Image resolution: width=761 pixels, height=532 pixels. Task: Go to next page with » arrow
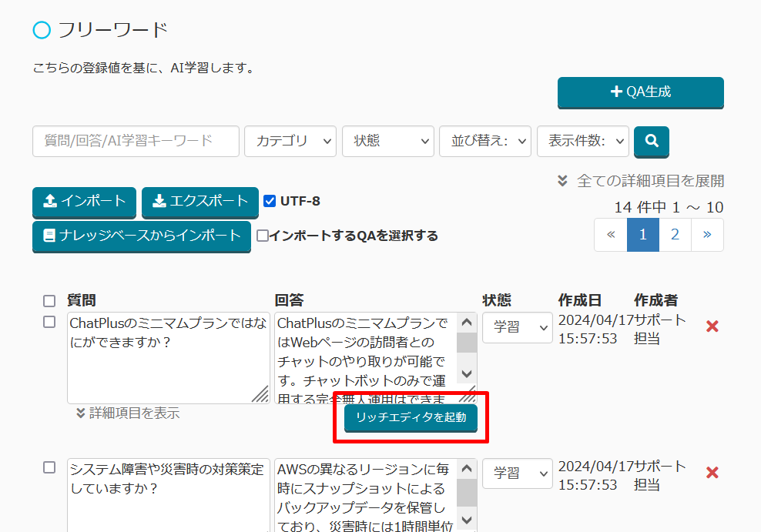707,235
